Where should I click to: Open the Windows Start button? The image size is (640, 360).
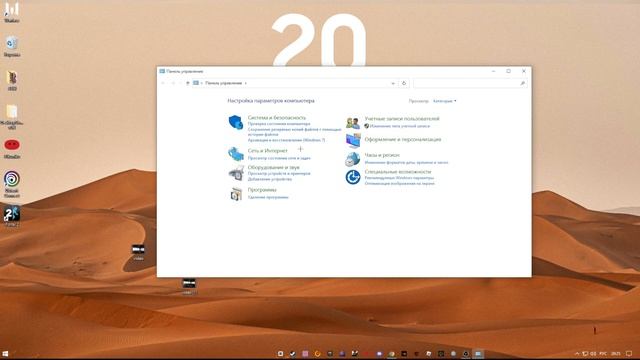tap(5, 353)
